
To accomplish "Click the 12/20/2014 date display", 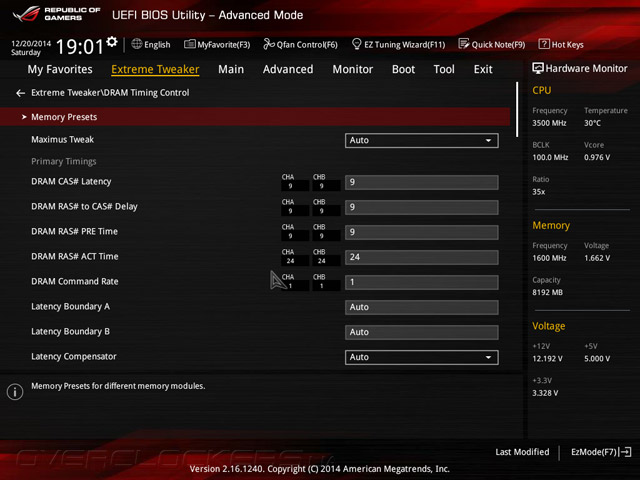I will (x=31, y=43).
